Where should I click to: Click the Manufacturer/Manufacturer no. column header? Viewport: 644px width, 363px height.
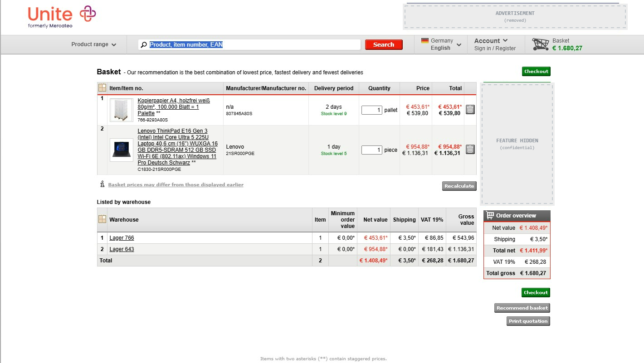click(x=266, y=88)
